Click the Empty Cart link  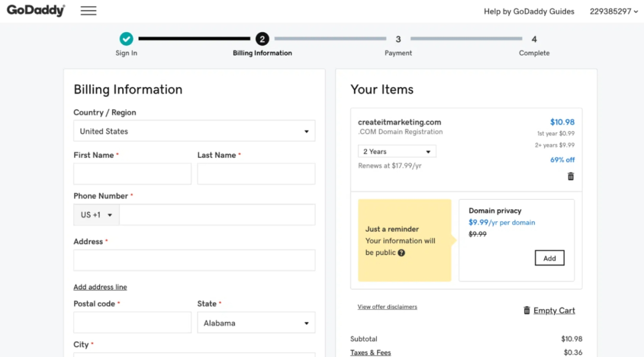tap(554, 311)
